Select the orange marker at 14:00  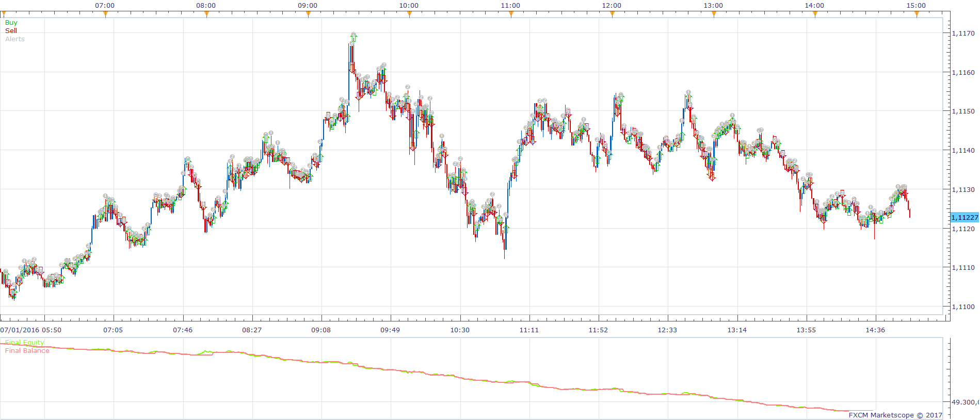tap(815, 14)
